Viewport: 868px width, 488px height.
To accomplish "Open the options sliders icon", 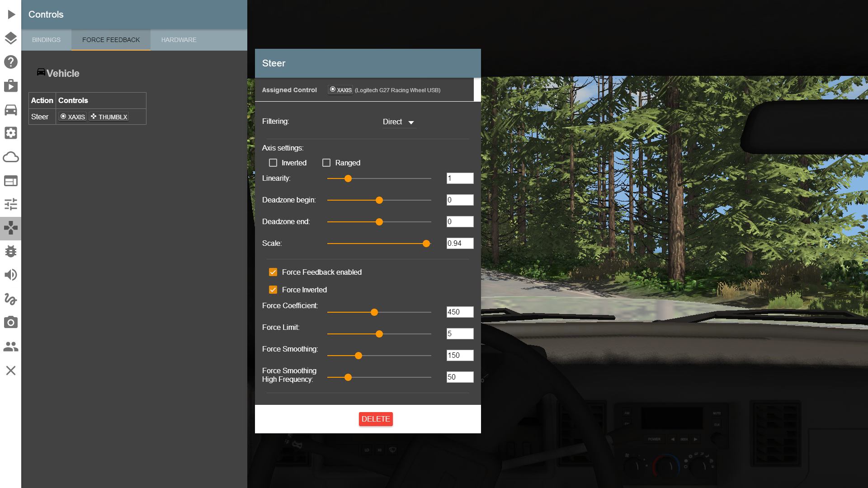I will (x=11, y=204).
